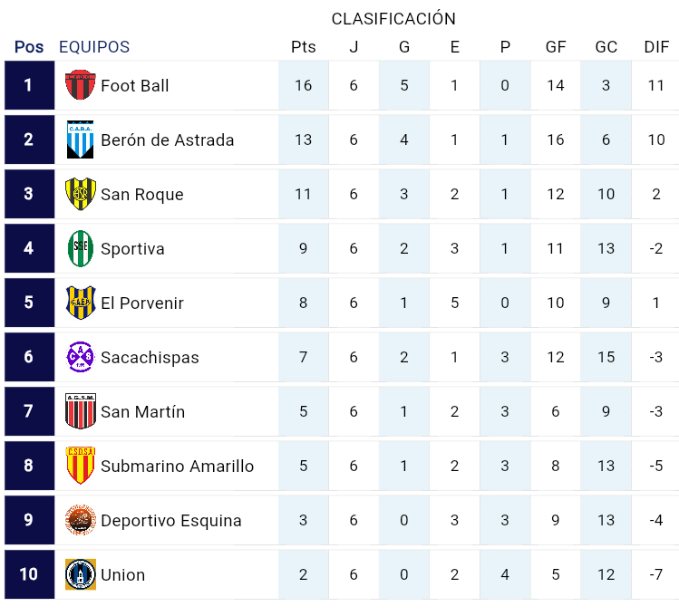Click the Foot Ball club crest
The height and width of the screenshot is (616, 679).
[x=81, y=85]
